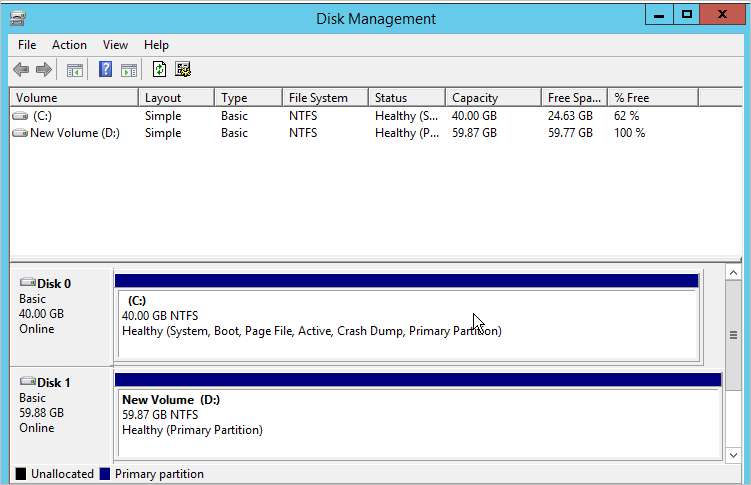
Task: Sort by the Layout column header
Action: [x=176, y=98]
